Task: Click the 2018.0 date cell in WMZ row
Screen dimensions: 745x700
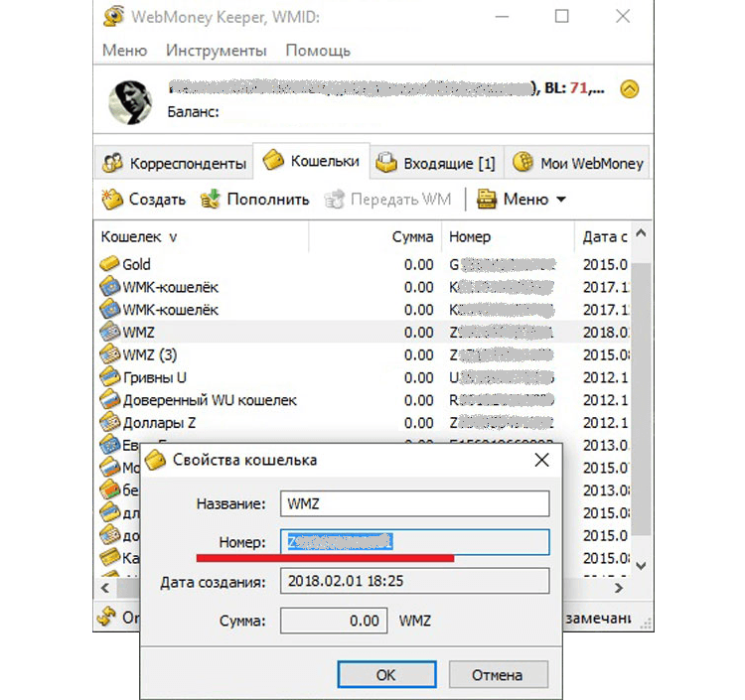Action: point(605,333)
